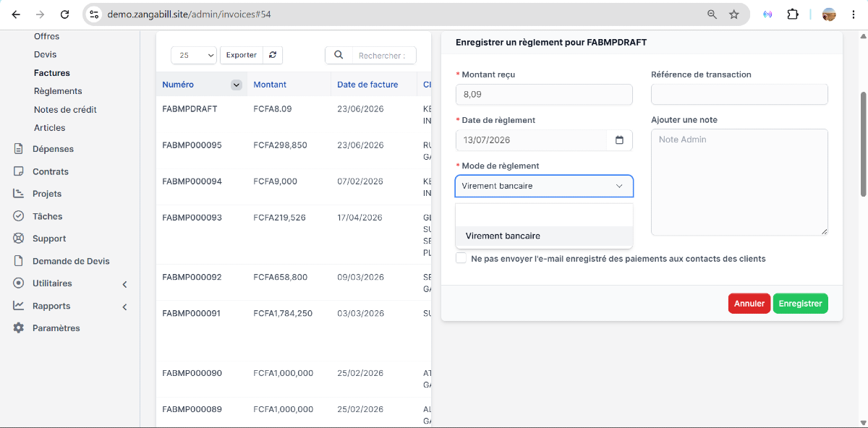The image size is (868, 428).
Task: Open site information icon in address bar
Action: (94, 14)
